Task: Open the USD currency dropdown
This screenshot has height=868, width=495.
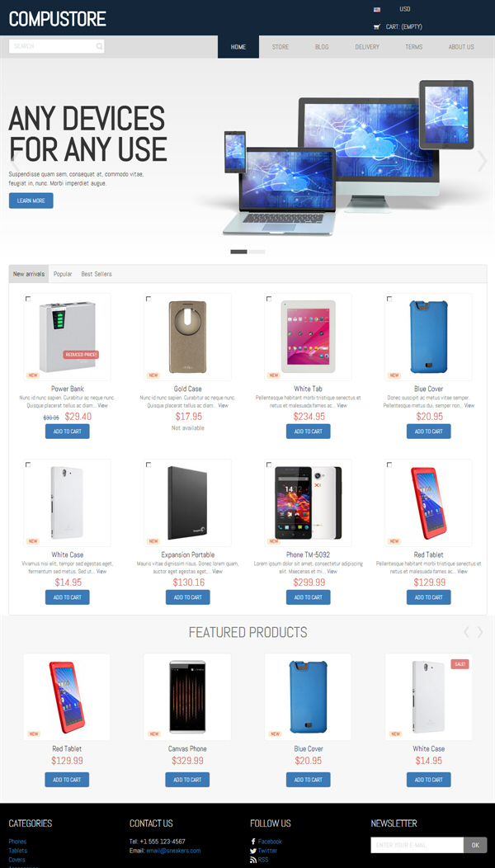Action: coord(405,9)
